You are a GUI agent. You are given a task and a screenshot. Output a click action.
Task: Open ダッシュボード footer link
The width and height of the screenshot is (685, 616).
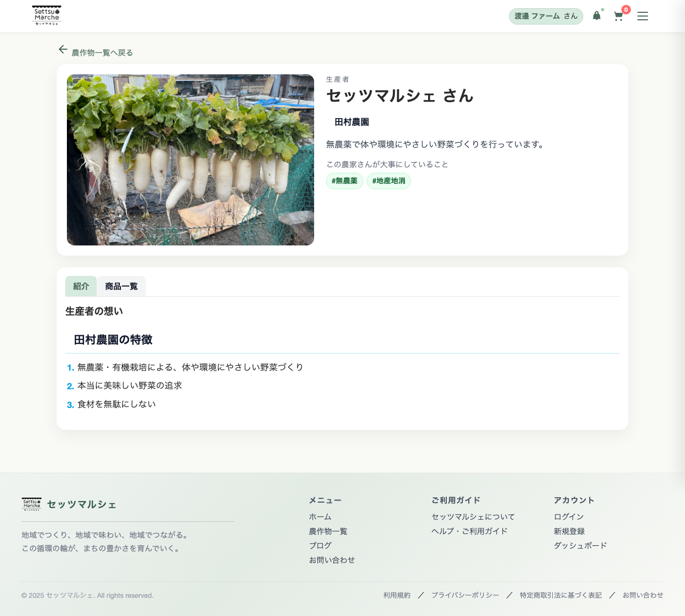[581, 545]
